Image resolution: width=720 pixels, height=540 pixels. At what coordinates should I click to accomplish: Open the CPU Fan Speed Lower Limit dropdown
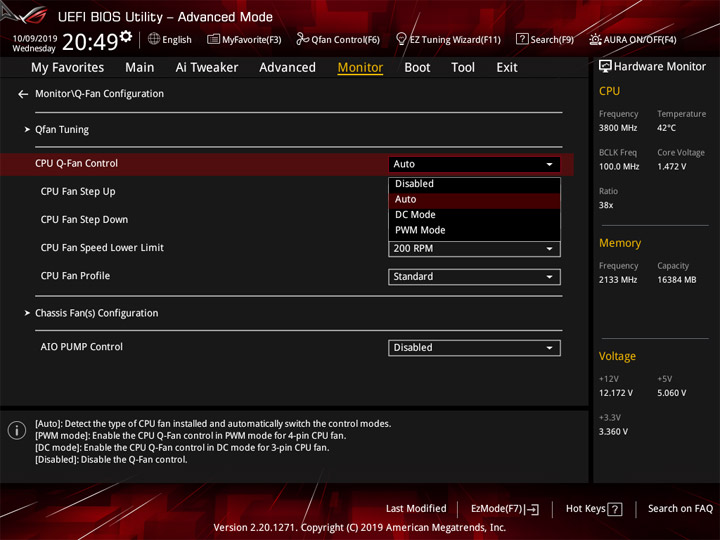[474, 249]
